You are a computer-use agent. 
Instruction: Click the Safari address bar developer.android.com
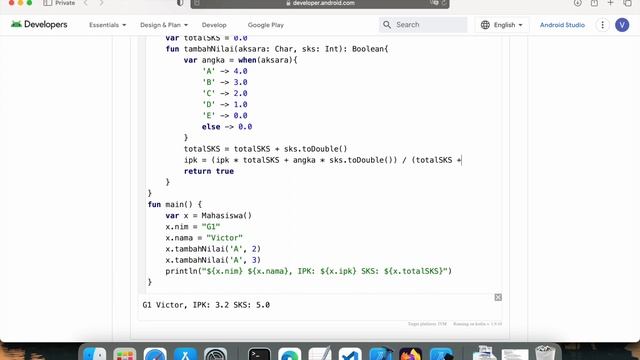tap(320, 3)
